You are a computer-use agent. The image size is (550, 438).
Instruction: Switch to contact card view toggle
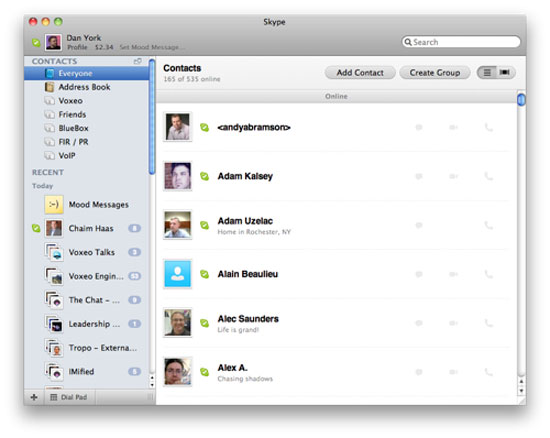coord(505,73)
